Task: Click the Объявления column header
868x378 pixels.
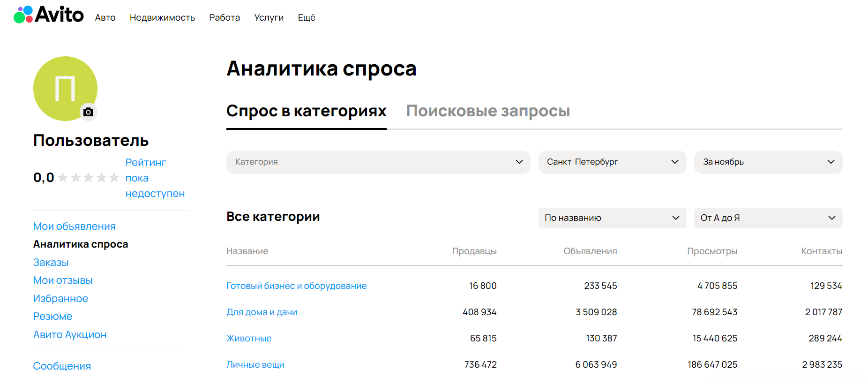Action: click(590, 251)
